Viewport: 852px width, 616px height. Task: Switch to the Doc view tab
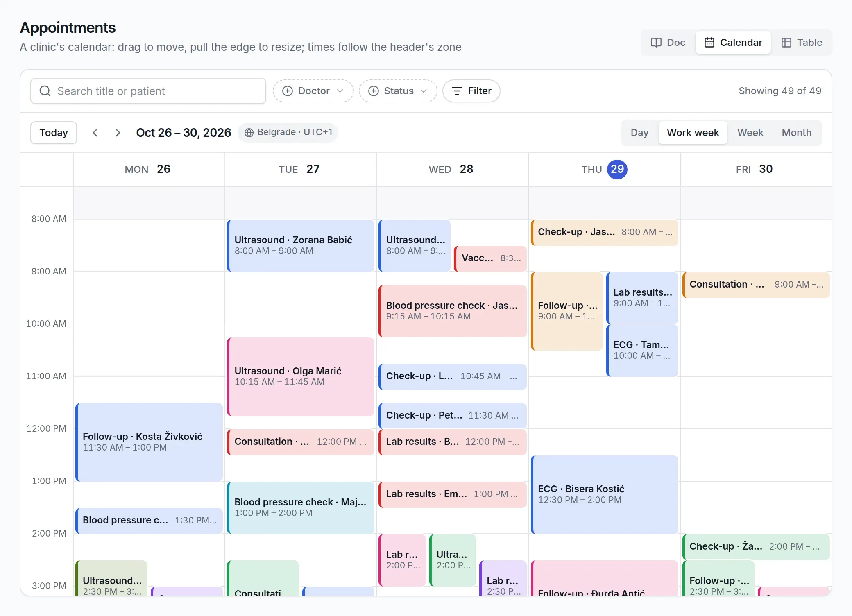[668, 43]
